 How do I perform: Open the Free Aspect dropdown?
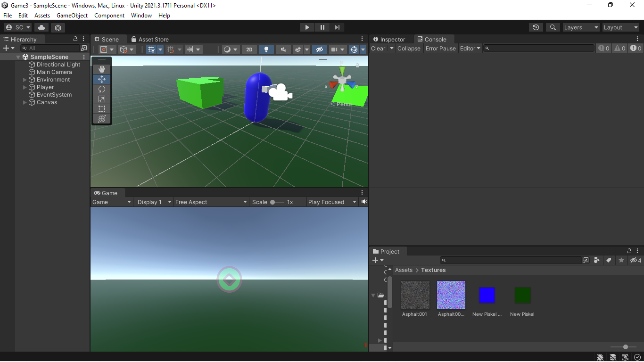click(x=211, y=202)
